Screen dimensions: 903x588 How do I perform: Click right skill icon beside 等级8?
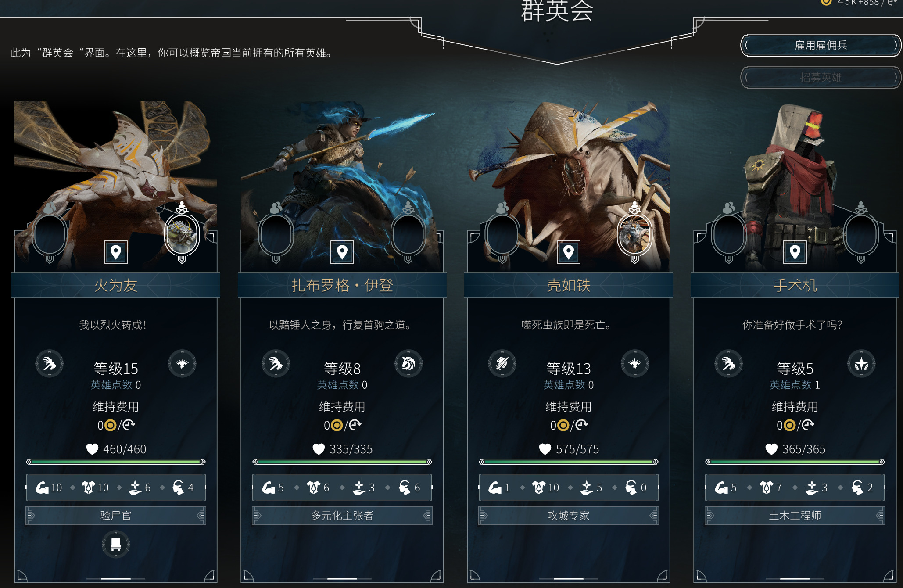click(408, 363)
